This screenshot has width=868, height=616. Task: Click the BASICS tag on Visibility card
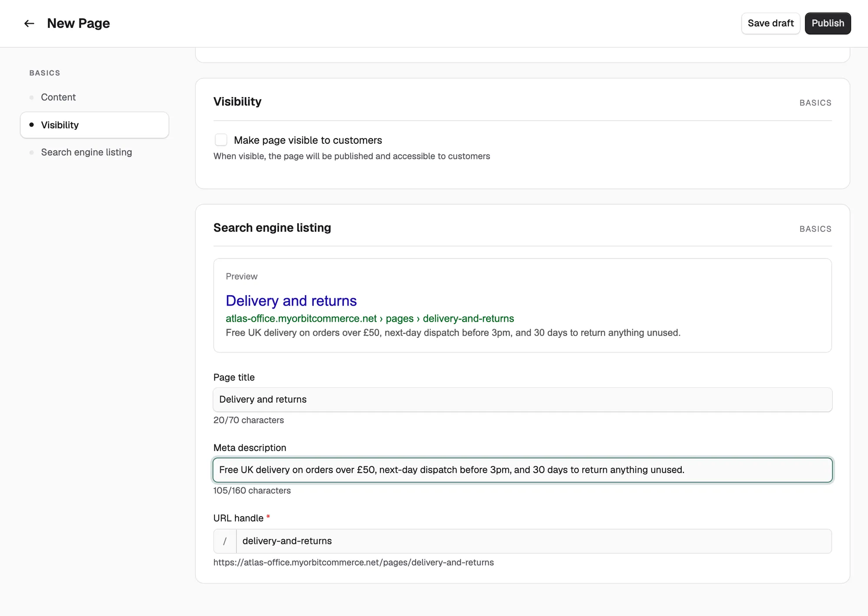point(815,103)
